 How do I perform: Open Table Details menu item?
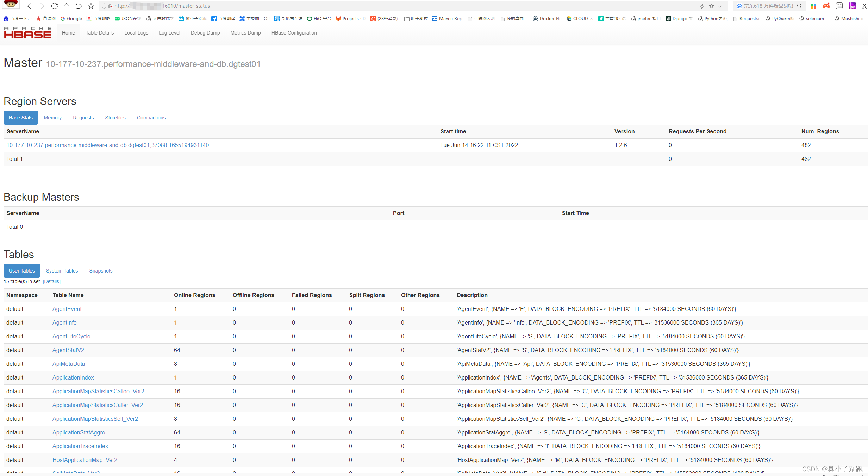coord(100,33)
